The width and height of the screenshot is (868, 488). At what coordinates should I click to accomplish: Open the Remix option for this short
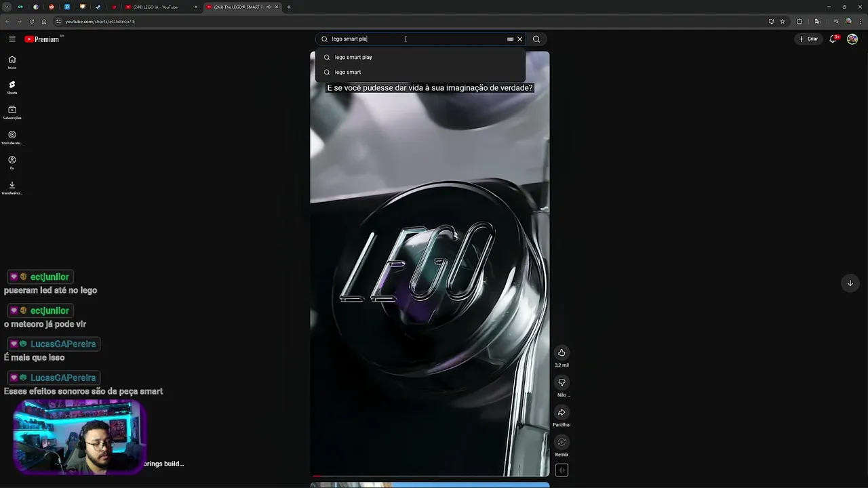[561, 442]
